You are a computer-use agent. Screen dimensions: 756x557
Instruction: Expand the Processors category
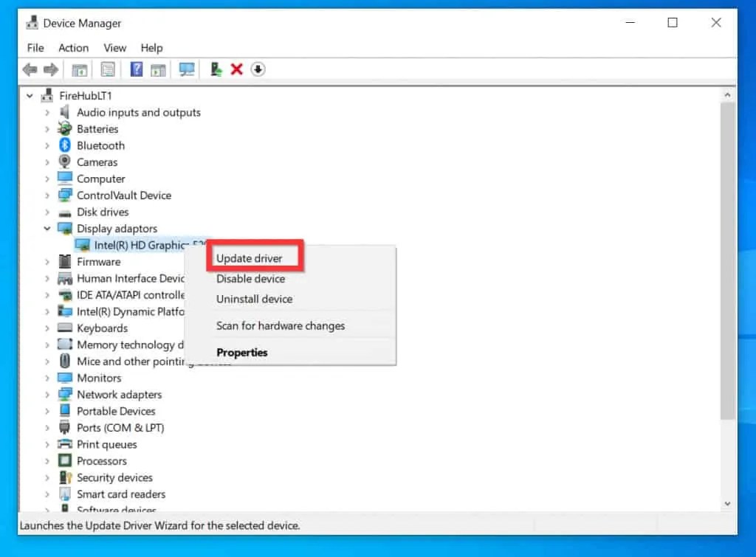(47, 460)
